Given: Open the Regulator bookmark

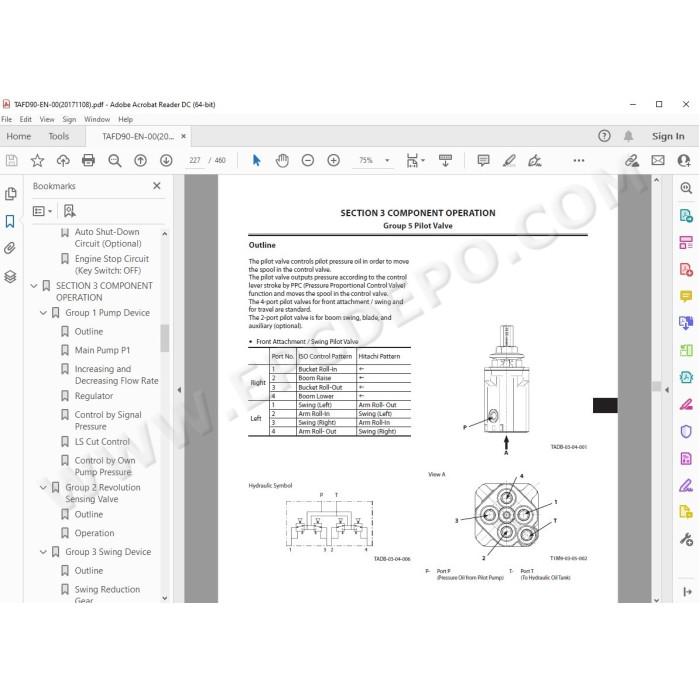Looking at the screenshot, I should [94, 396].
